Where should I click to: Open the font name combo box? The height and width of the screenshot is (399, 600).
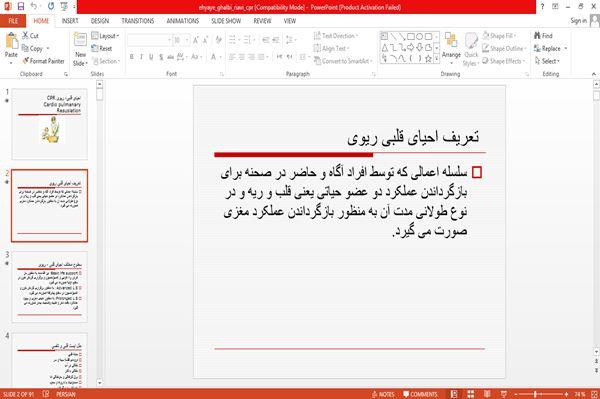coord(149,40)
